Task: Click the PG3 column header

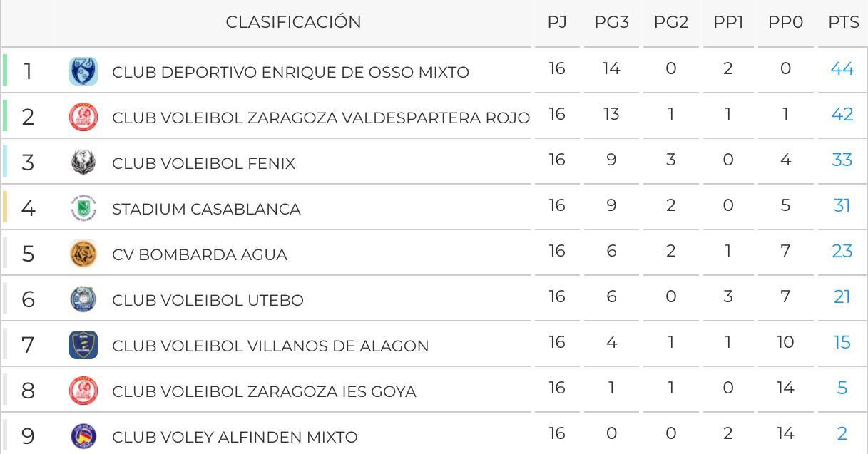Action: [x=612, y=23]
